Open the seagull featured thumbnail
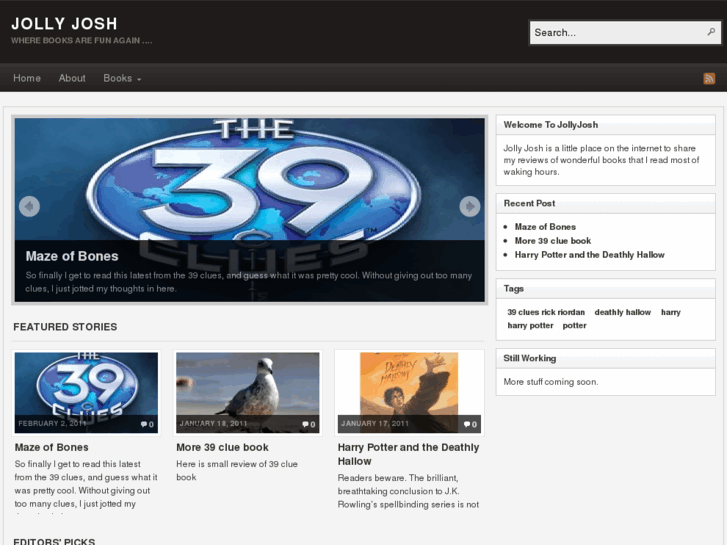 248,392
